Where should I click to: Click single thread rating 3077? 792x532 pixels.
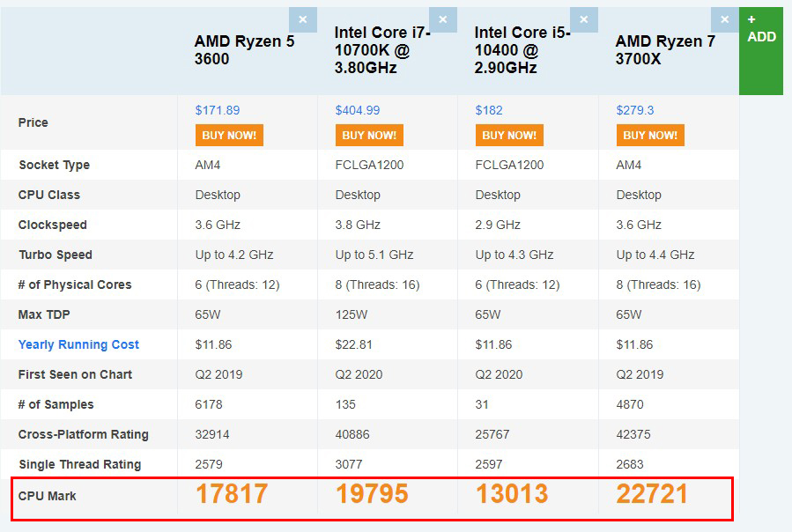pos(349,464)
